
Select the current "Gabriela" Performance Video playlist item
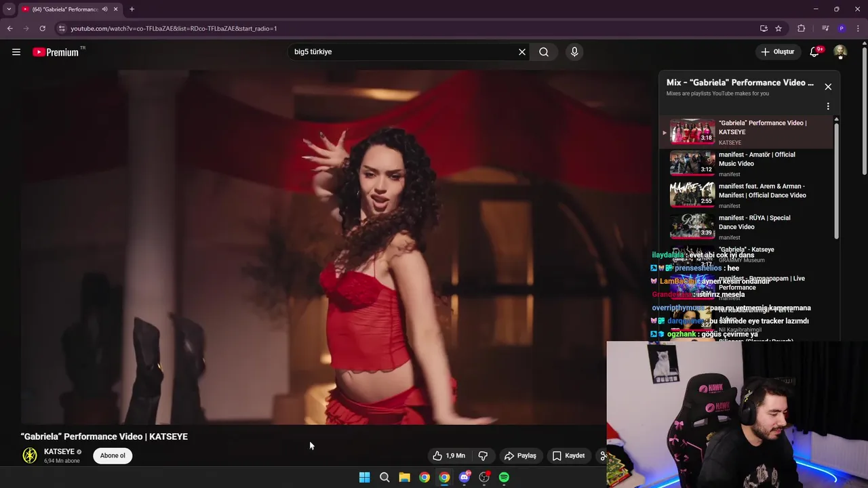click(746, 132)
